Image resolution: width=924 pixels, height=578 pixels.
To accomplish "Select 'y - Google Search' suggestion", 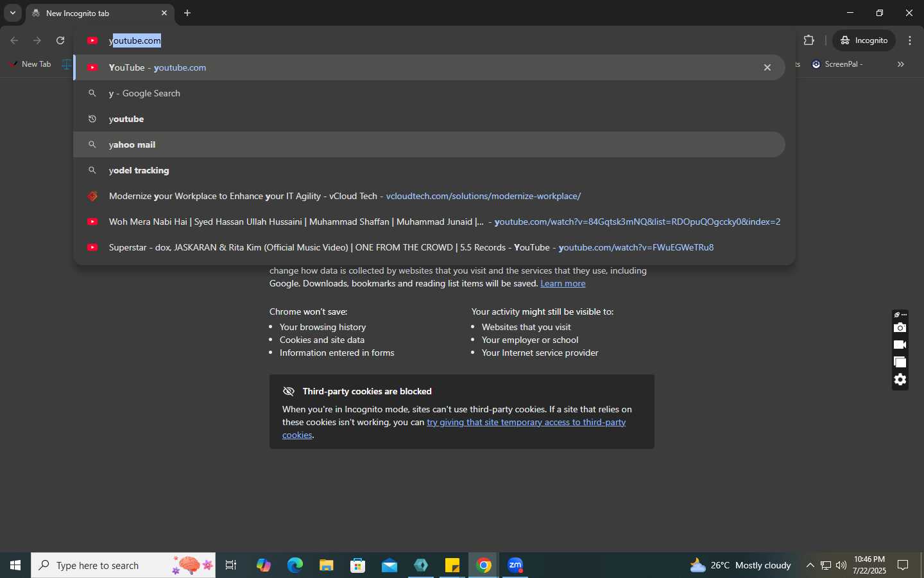I will (x=429, y=93).
